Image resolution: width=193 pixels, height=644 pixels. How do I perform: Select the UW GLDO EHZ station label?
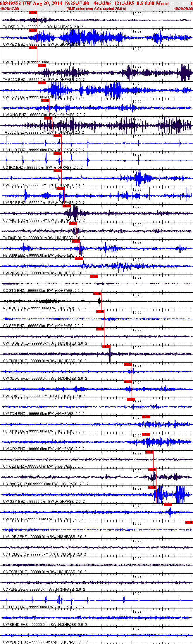tap(44, 379)
